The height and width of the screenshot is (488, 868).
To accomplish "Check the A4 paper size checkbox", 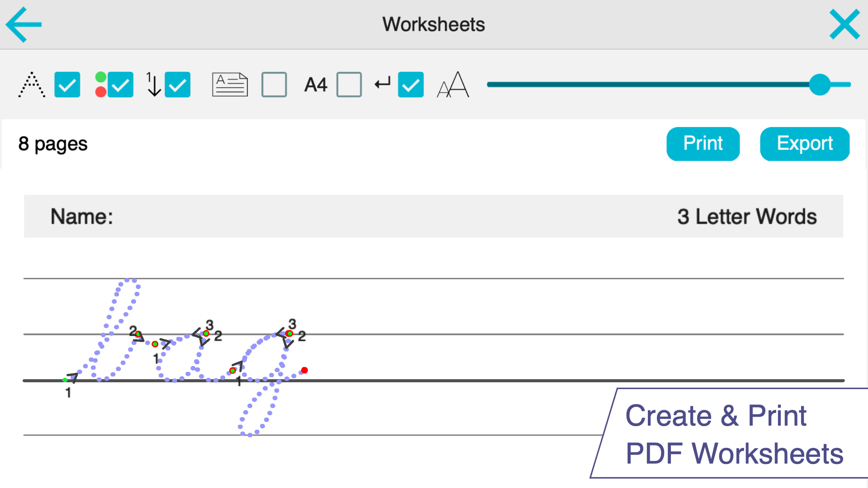I will (x=349, y=84).
